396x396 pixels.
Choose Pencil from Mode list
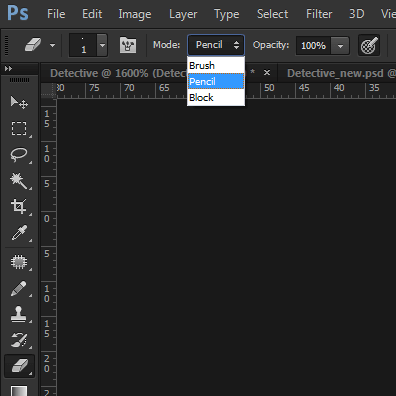[x=216, y=81]
